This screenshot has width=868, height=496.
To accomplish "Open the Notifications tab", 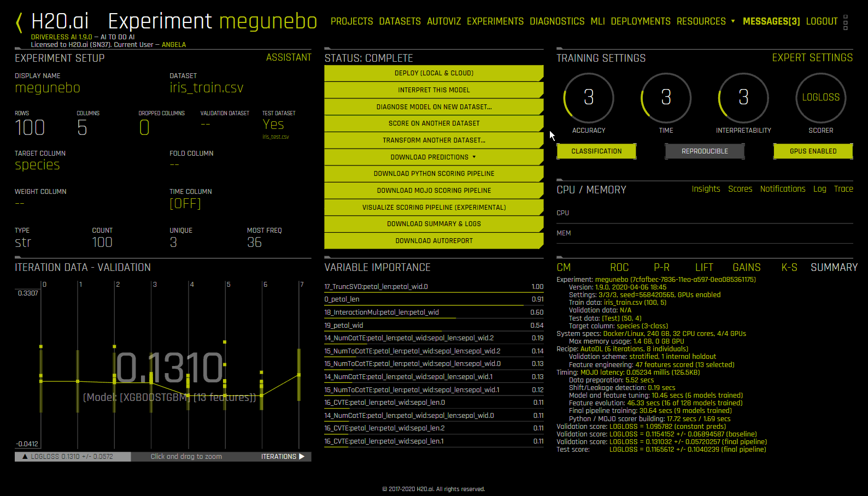I will (783, 189).
